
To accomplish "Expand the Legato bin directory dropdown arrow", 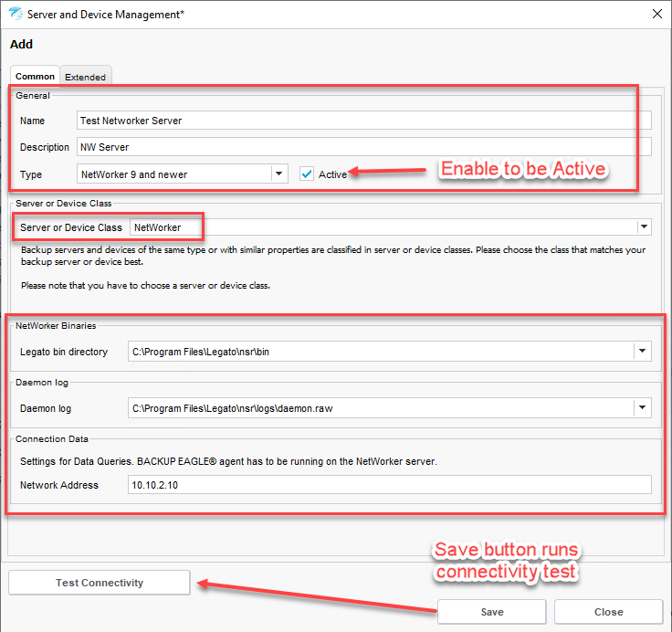I will click(643, 351).
